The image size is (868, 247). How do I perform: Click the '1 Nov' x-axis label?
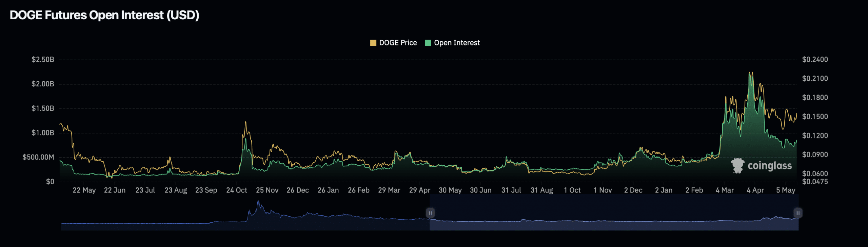603,190
